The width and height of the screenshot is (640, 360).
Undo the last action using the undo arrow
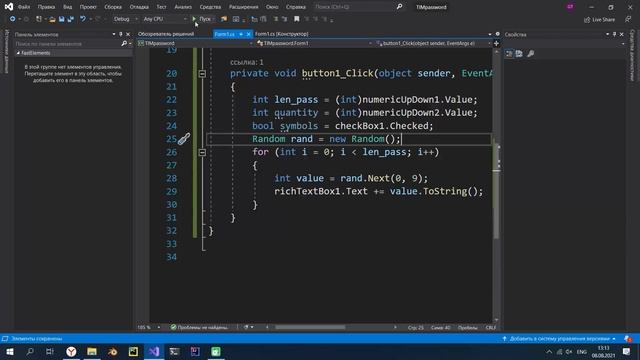pyautogui.click(x=83, y=19)
